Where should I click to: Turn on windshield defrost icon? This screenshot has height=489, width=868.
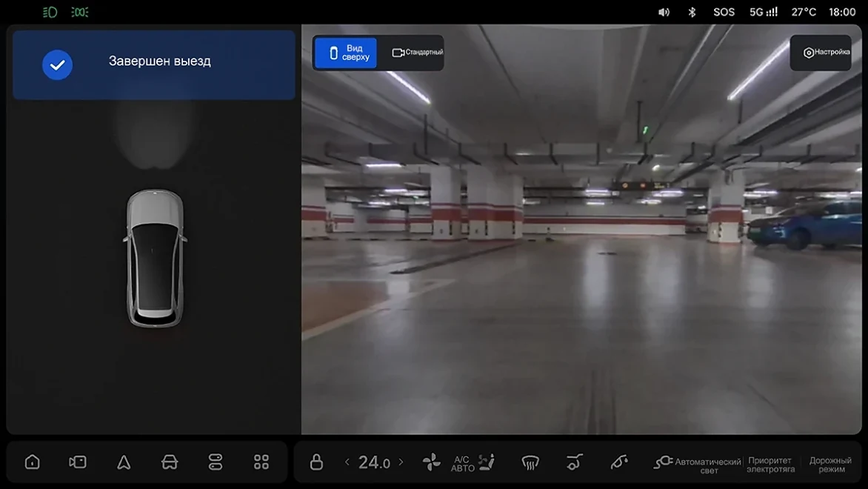click(x=530, y=462)
